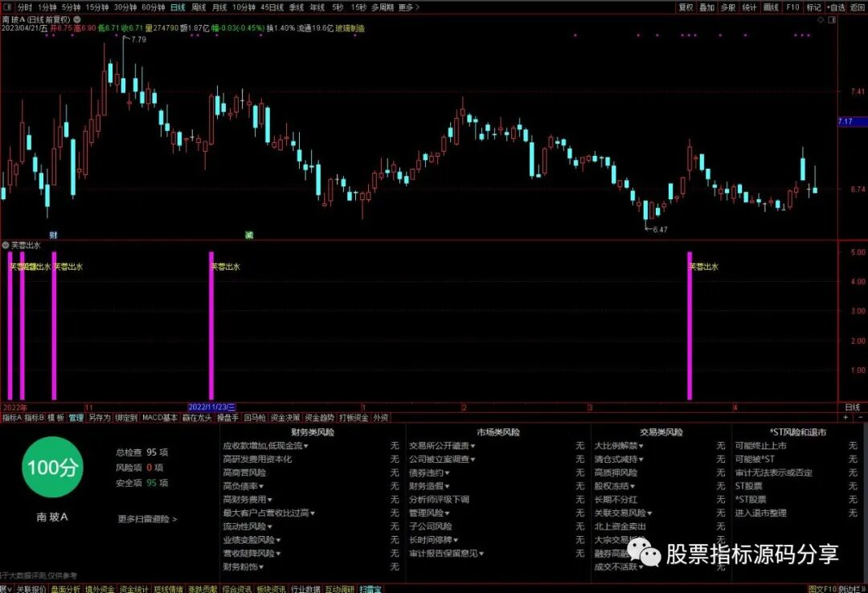
Task: Click the round arrow icon beside 南玻A title
Action: pyautogui.click(x=77, y=19)
